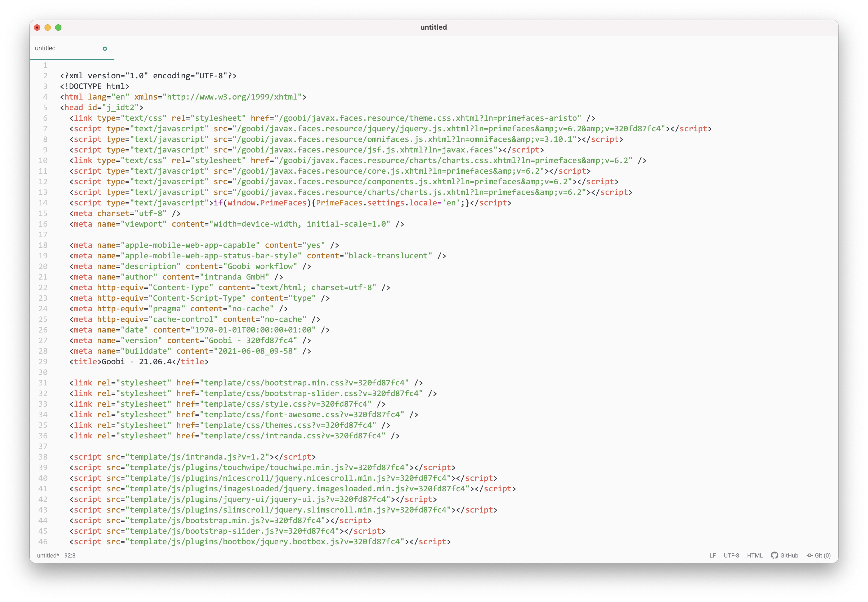Click the charts.css.xhtml link href
Screen dimensions: 868x602
tap(454, 160)
